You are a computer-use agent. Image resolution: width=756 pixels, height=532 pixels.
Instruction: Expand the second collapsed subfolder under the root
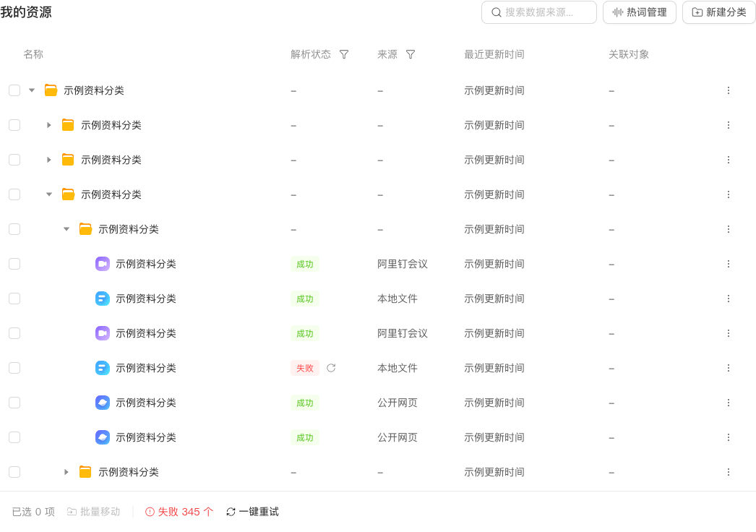click(x=48, y=160)
